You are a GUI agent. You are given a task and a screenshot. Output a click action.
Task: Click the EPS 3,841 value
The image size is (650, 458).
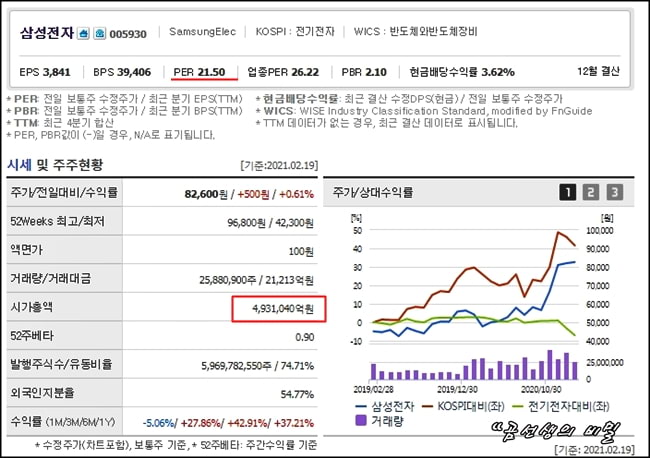(45, 72)
